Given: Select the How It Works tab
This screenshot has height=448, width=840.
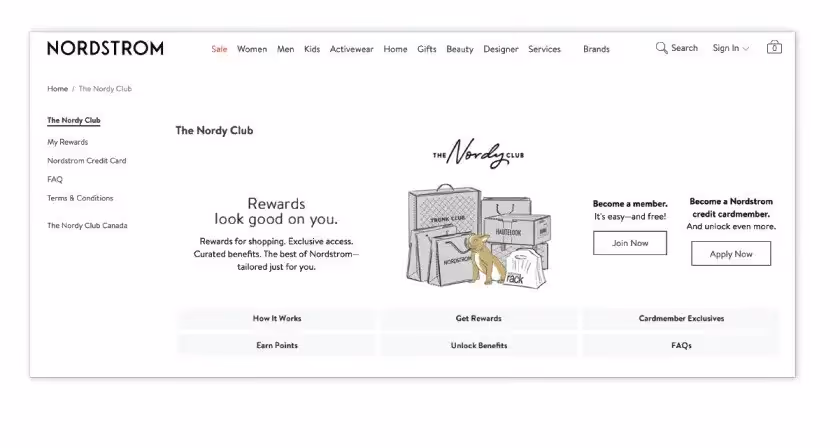Looking at the screenshot, I should tap(276, 318).
